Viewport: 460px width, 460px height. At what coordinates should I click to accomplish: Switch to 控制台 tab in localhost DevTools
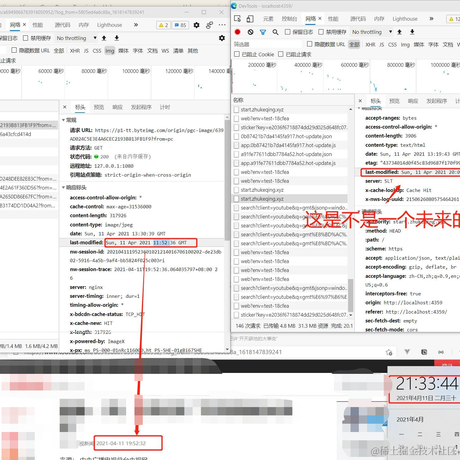[x=289, y=19]
